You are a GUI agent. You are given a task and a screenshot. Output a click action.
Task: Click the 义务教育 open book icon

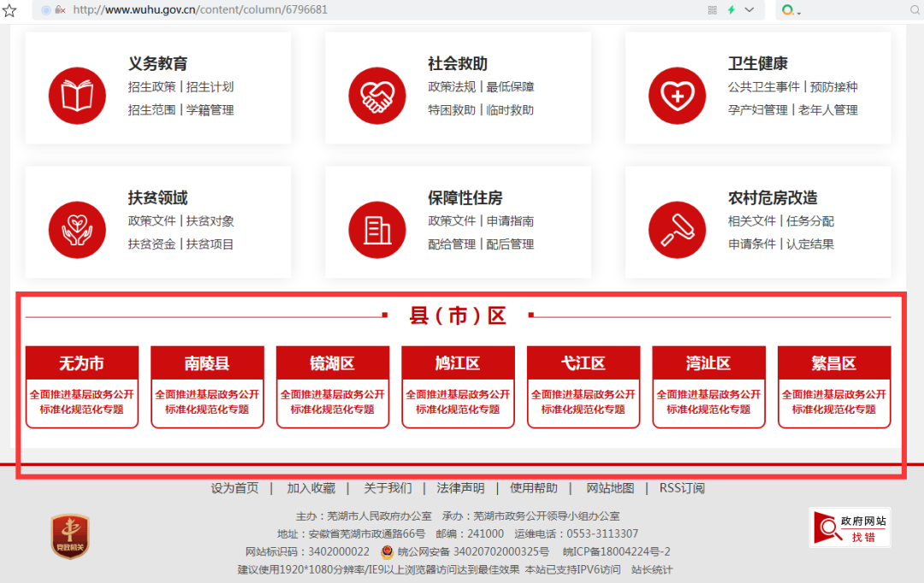[x=77, y=96]
